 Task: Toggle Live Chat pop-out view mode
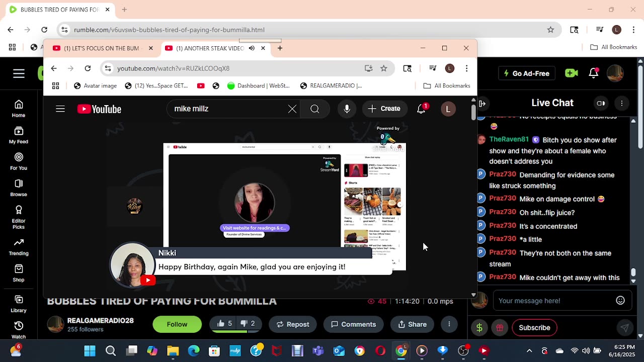click(601, 103)
